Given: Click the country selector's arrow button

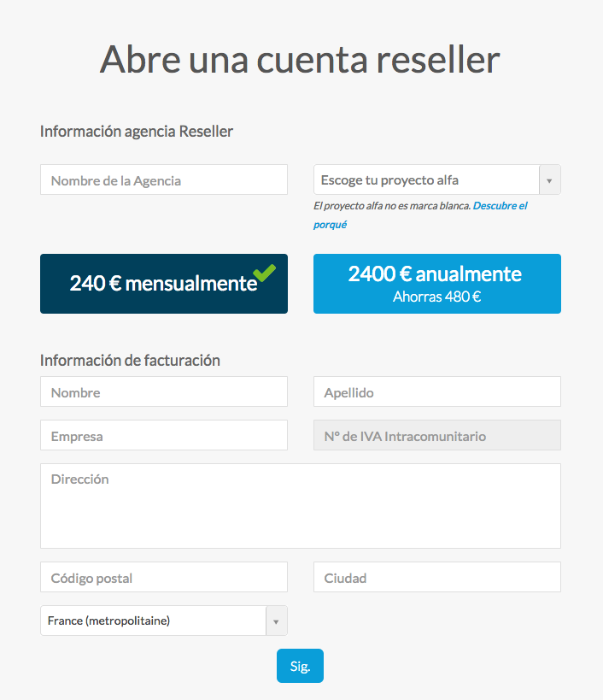Looking at the screenshot, I should [276, 621].
